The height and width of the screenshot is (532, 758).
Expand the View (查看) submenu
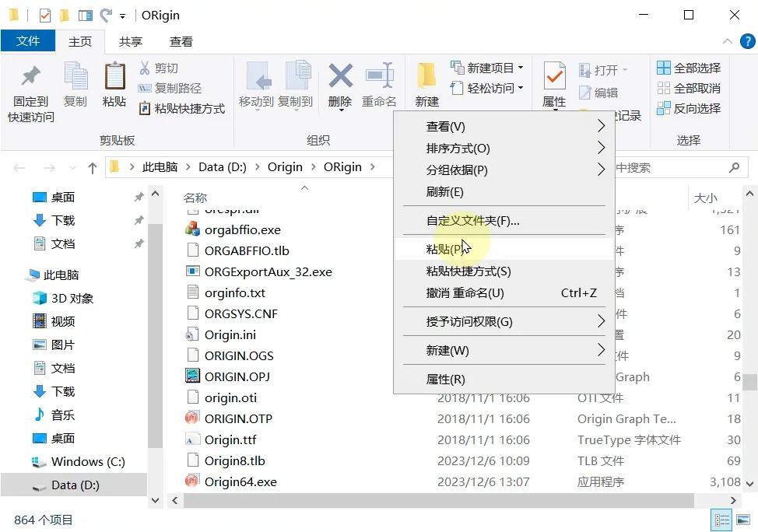pos(504,127)
